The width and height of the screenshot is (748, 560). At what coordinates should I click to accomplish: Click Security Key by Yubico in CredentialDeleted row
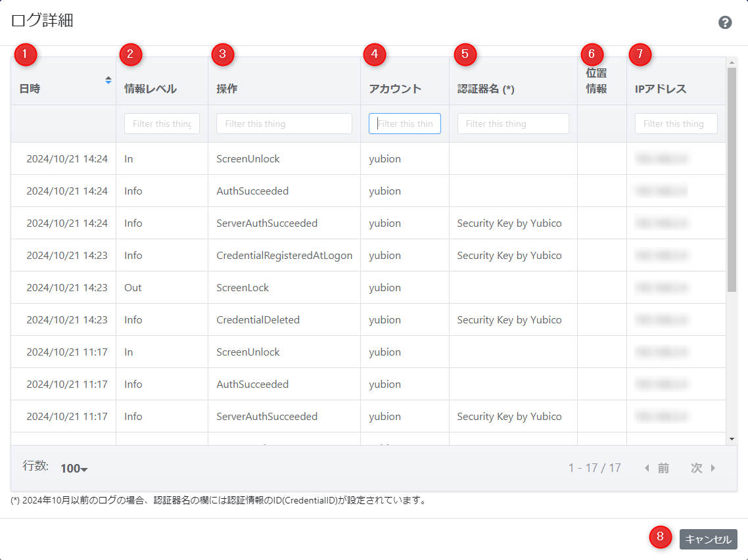tap(509, 319)
